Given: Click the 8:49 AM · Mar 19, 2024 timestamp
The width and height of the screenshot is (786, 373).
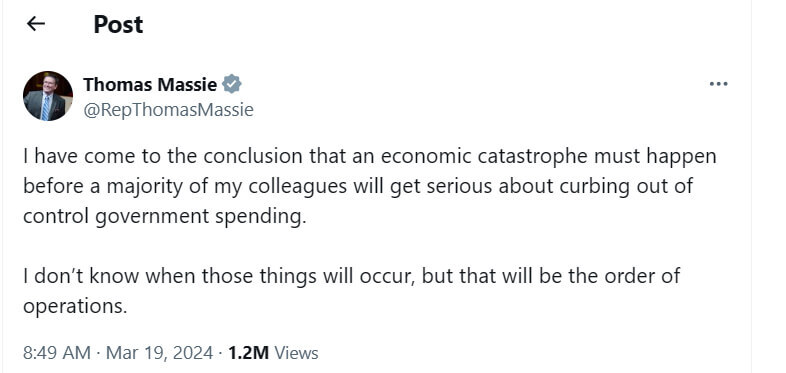Looking at the screenshot, I should click(x=118, y=353).
